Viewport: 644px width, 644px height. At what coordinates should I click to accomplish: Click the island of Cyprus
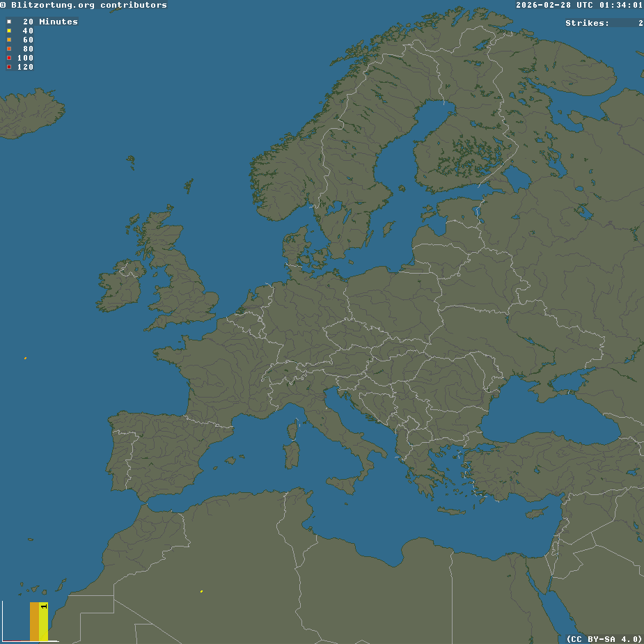click(535, 513)
